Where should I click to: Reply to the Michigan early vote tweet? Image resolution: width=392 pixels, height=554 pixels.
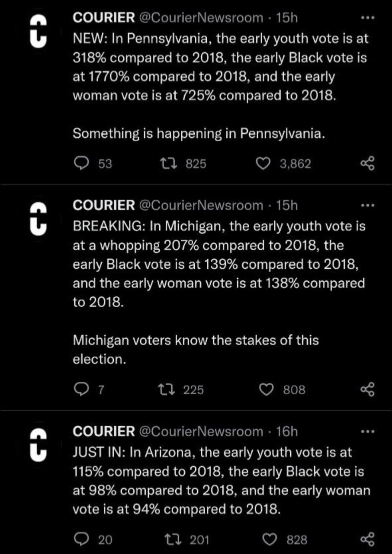80,390
